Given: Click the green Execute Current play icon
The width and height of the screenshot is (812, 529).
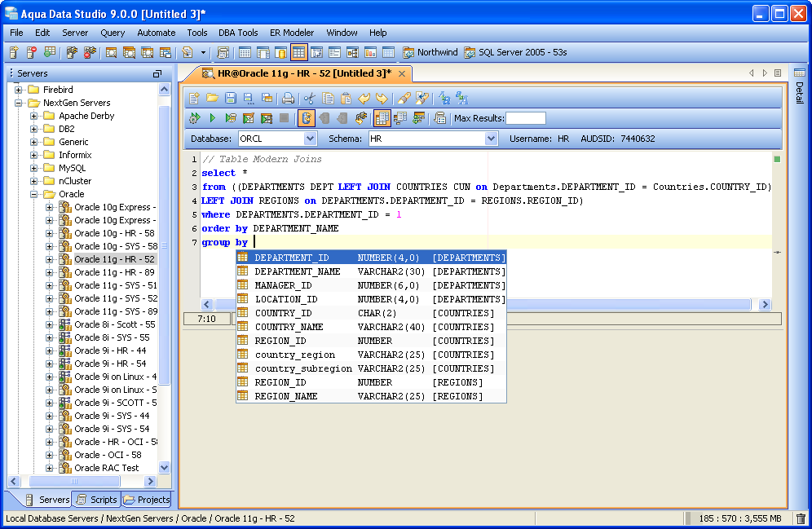Looking at the screenshot, I should (x=212, y=118).
